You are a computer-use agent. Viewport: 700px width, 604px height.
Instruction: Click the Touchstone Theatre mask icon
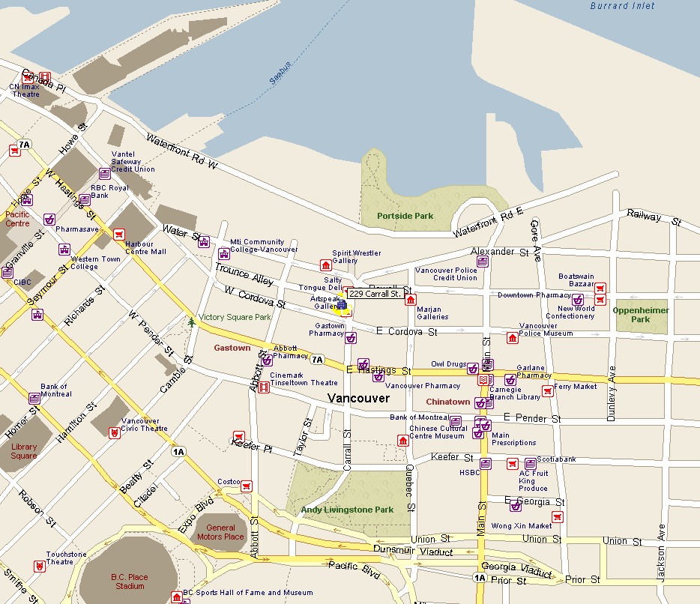click(40, 567)
